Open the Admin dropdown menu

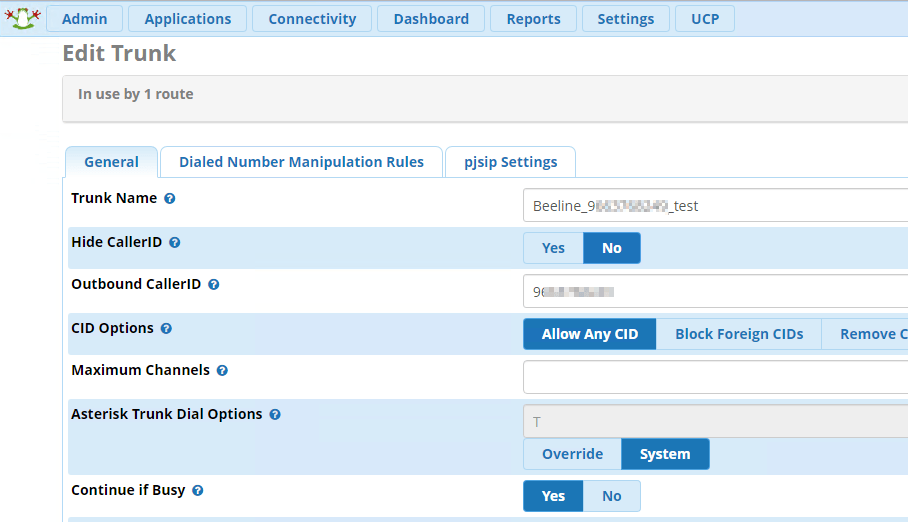[x=84, y=19]
